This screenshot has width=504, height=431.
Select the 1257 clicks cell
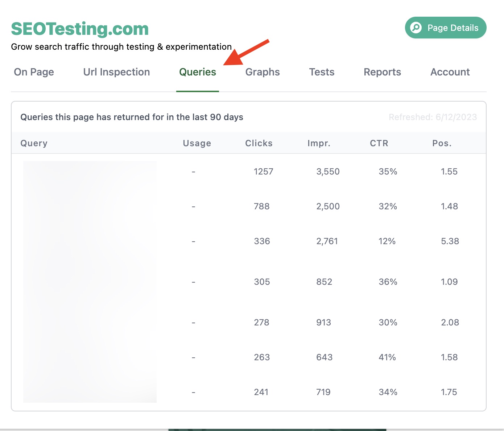click(264, 172)
